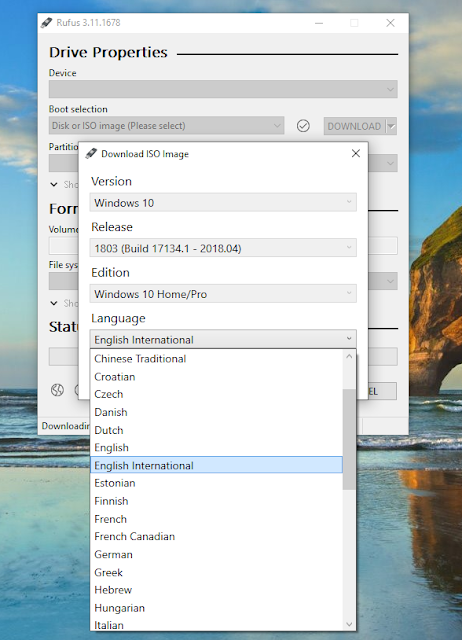
Task: Click the language list scroll up arrow
Action: [x=349, y=356]
